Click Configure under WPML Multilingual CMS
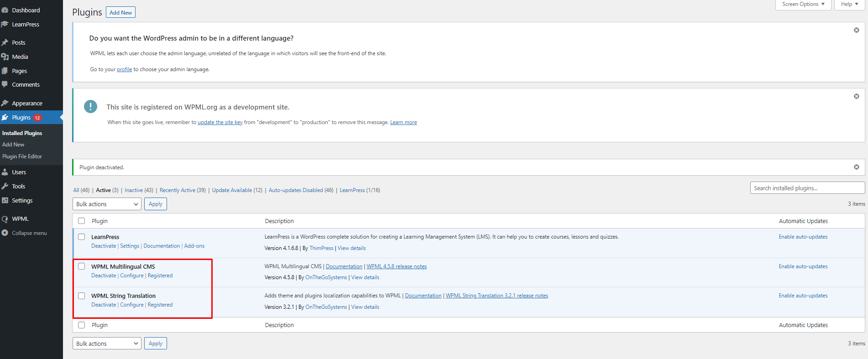The height and width of the screenshot is (359, 868). click(x=132, y=276)
